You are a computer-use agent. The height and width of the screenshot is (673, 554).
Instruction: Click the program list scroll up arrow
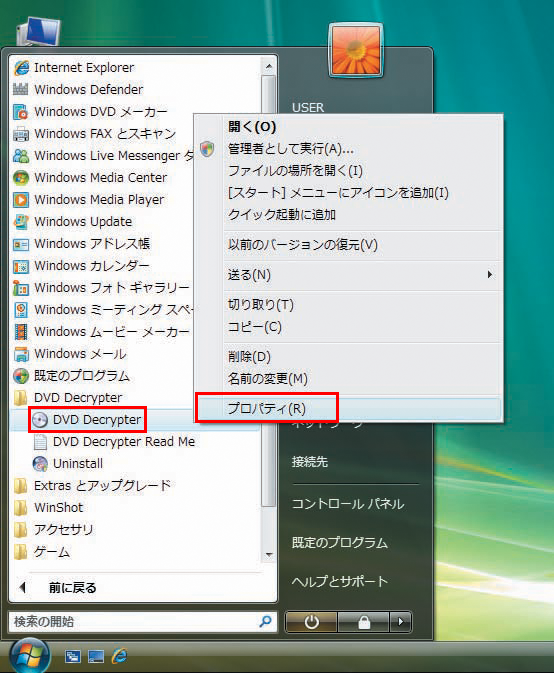269,66
